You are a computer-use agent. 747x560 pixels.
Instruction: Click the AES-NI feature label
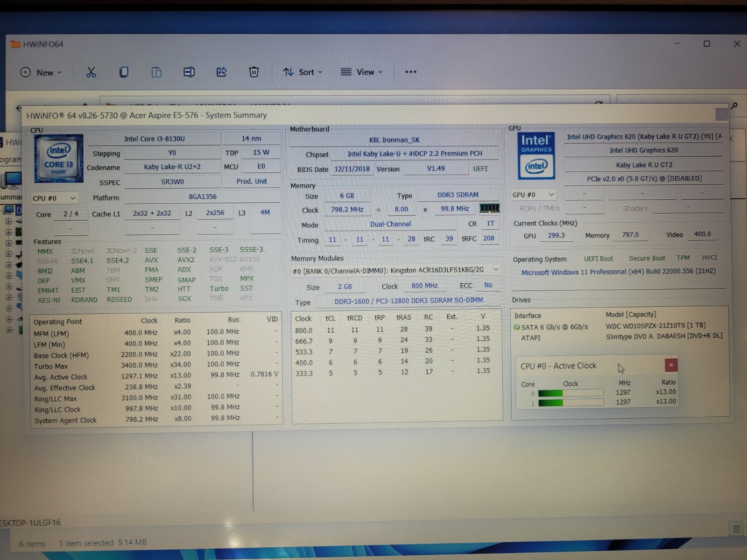[x=49, y=300]
